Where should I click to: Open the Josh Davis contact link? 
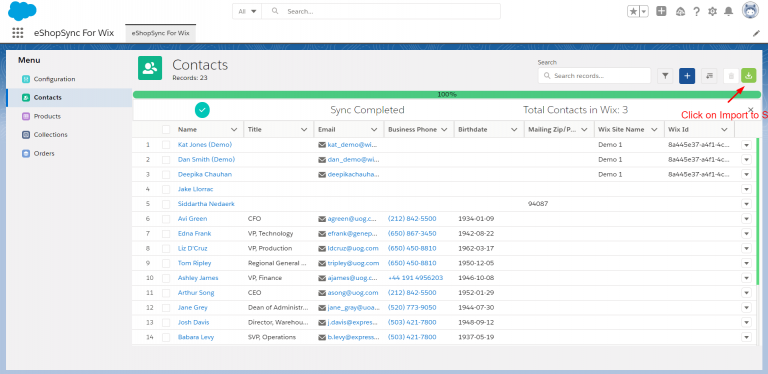coord(193,323)
